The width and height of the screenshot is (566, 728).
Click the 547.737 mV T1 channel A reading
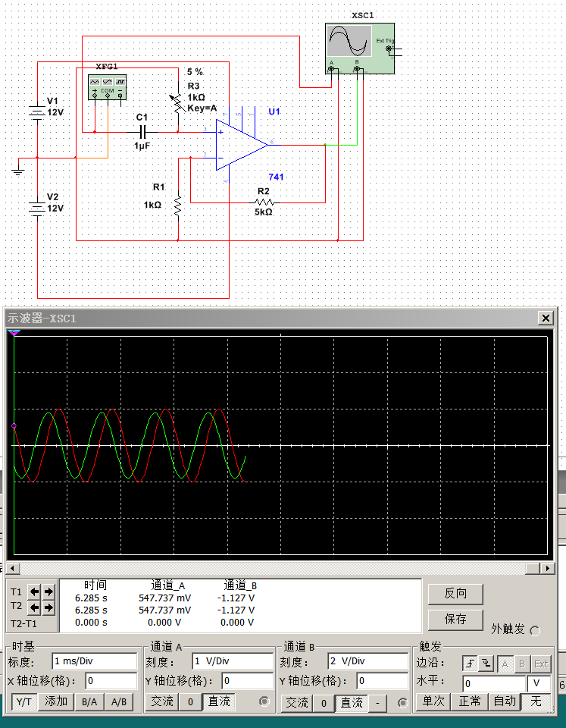point(164,598)
